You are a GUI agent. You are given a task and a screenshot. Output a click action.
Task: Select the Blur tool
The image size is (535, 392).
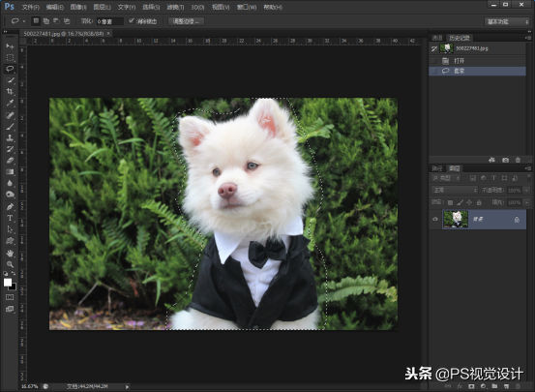pos(10,183)
